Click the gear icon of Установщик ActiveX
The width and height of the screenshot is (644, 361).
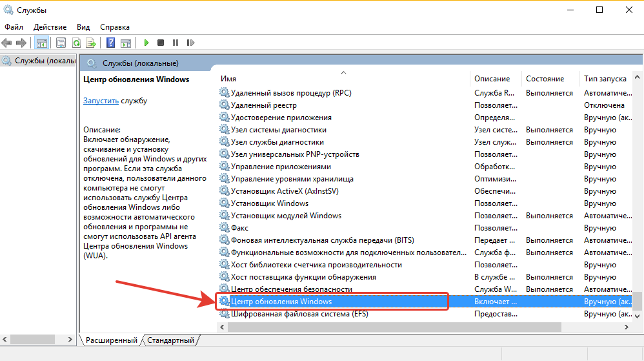[224, 191]
